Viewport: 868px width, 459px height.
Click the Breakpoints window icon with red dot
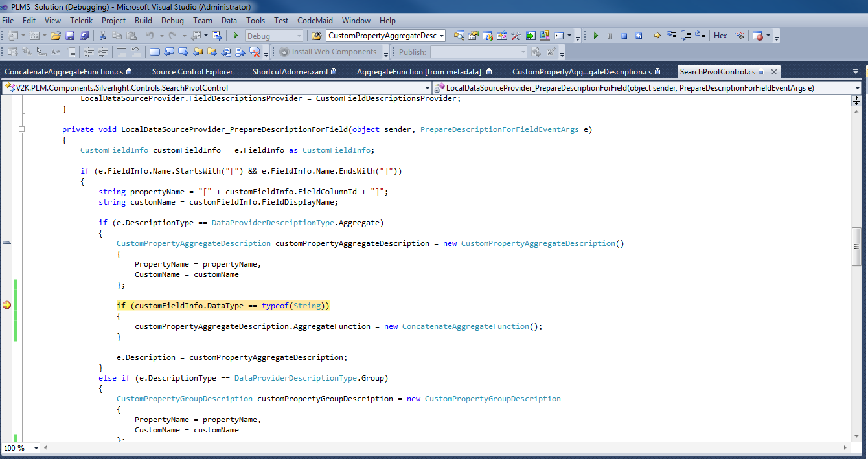pos(758,36)
